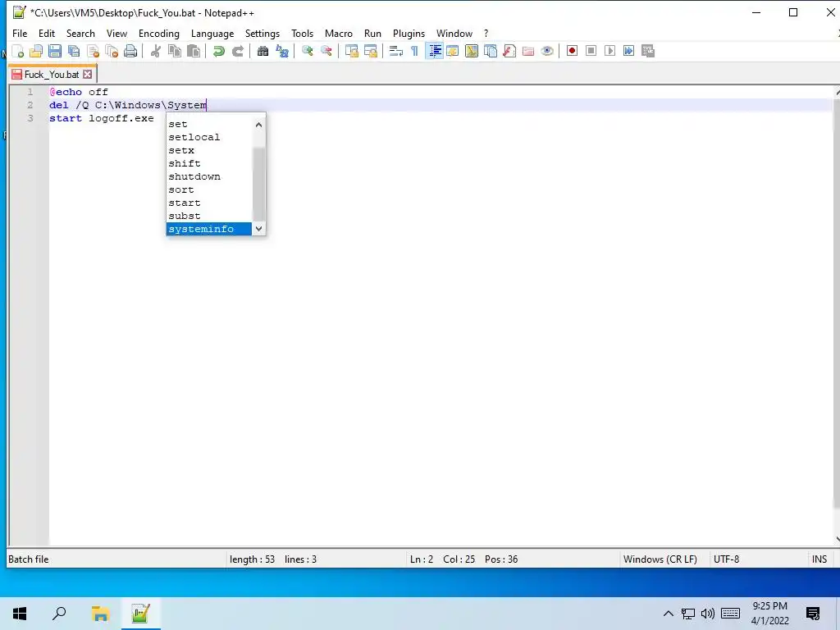Click the Windows Start button

[x=20, y=614]
